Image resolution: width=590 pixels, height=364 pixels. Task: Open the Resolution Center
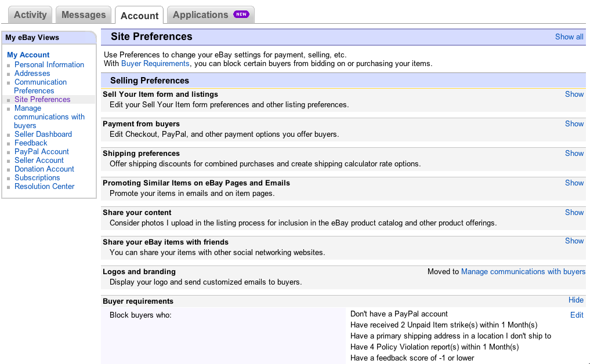45,186
